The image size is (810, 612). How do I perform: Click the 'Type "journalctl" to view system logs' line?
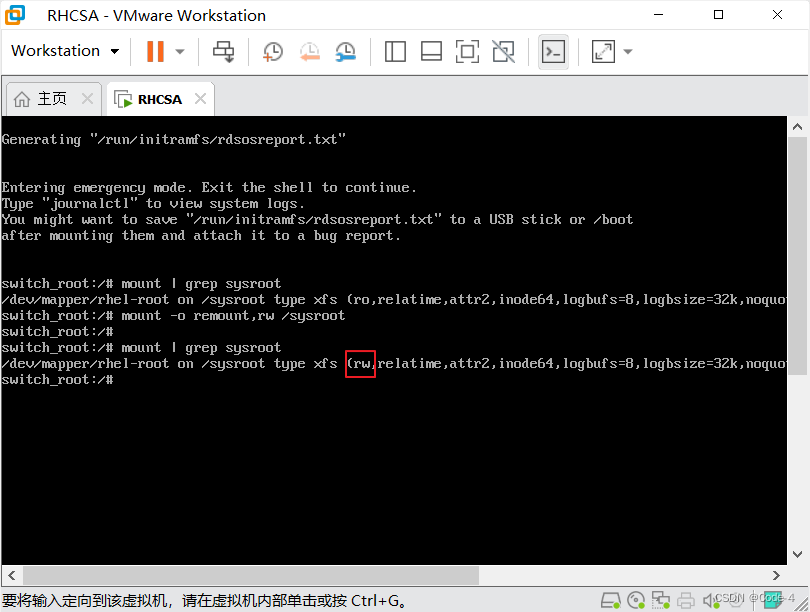153,203
